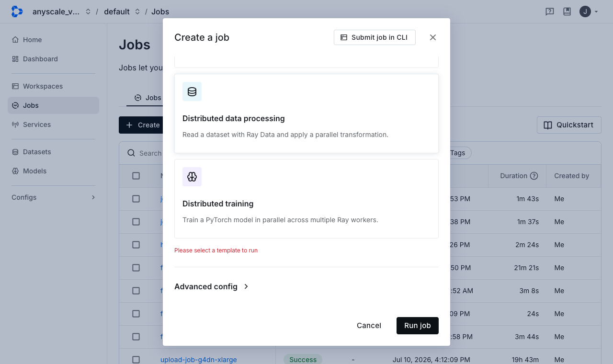Image resolution: width=613 pixels, height=364 pixels.
Task: Close the Create a job dialog
Action: pyautogui.click(x=433, y=37)
